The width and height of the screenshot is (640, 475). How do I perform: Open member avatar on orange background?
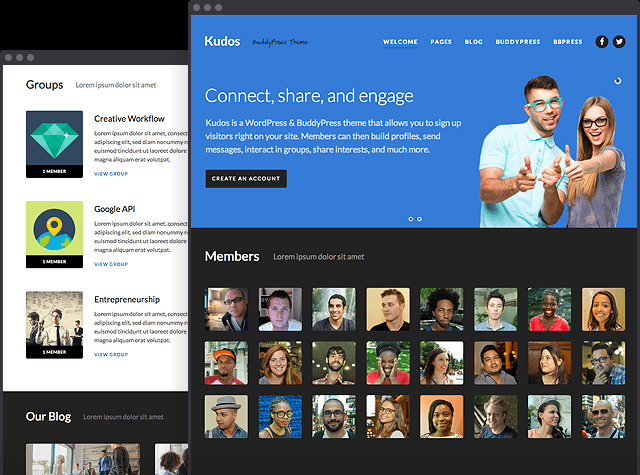coord(442,417)
